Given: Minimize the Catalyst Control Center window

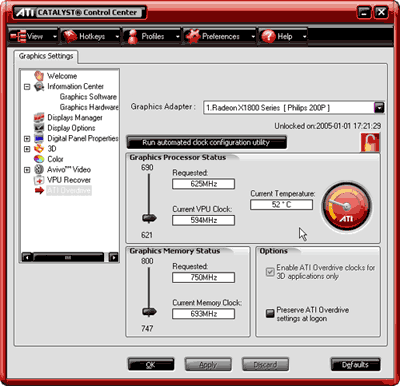Looking at the screenshot, I should pyautogui.click(x=364, y=13).
